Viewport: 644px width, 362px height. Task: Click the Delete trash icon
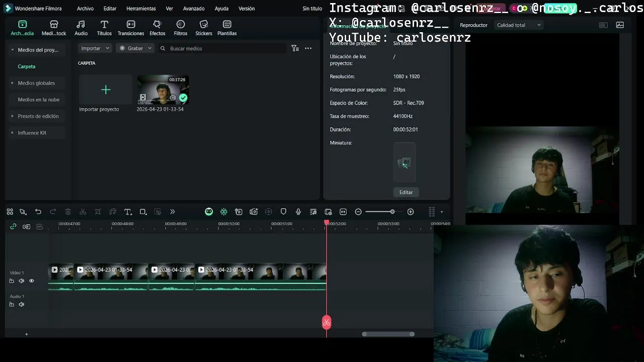pos(68,212)
